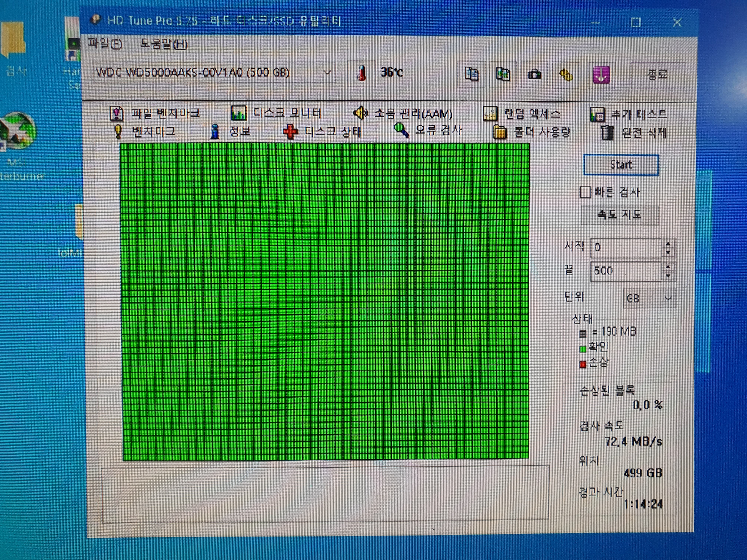This screenshot has width=747, height=560.
Task: Open the 소음 관리(AAM) tab
Action: coord(403,113)
